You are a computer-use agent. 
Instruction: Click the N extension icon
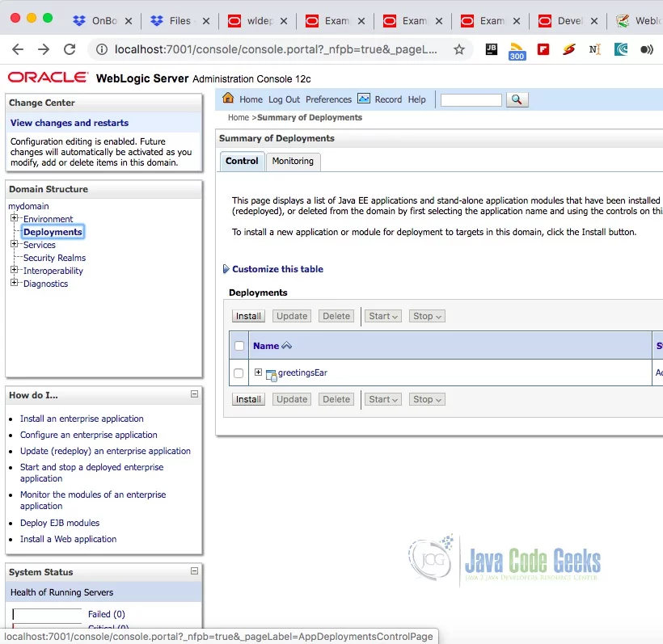click(594, 49)
